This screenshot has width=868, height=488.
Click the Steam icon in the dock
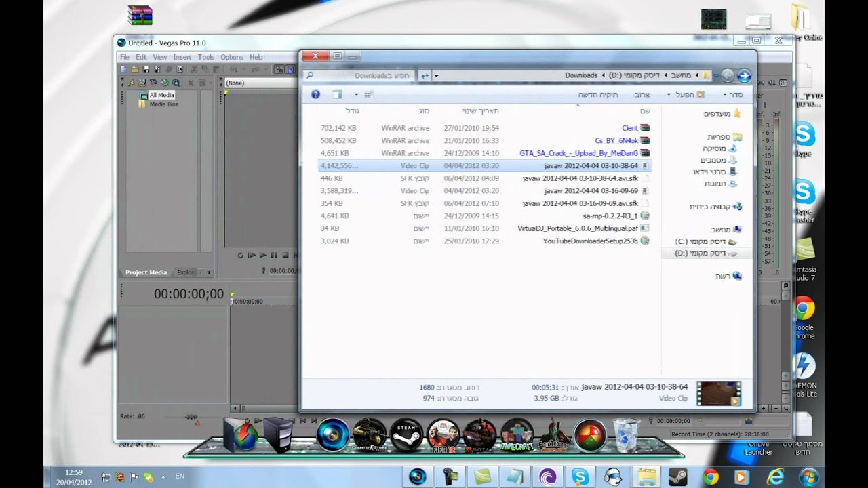(406, 434)
